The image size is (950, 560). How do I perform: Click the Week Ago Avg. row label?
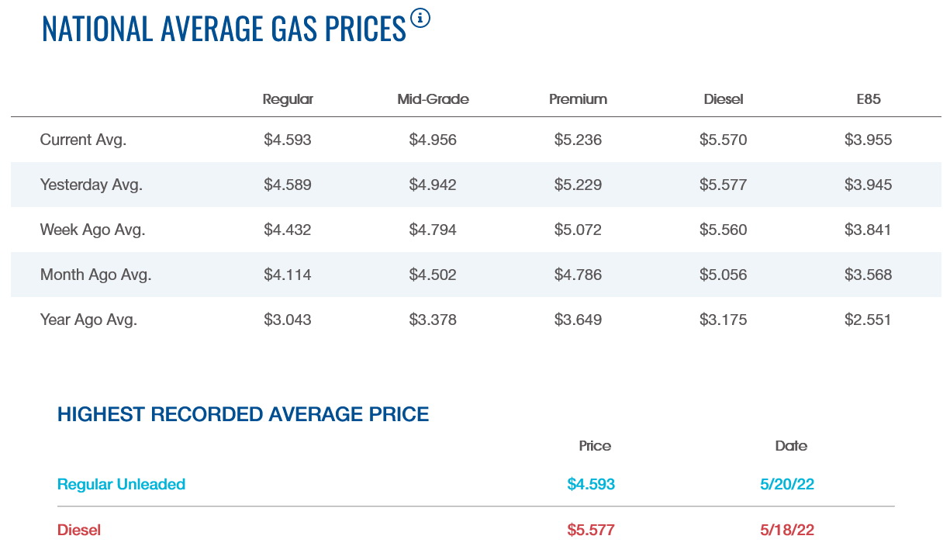tap(92, 230)
